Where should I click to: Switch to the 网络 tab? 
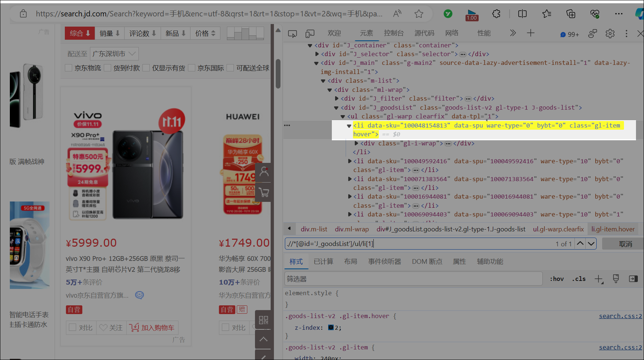coord(452,33)
